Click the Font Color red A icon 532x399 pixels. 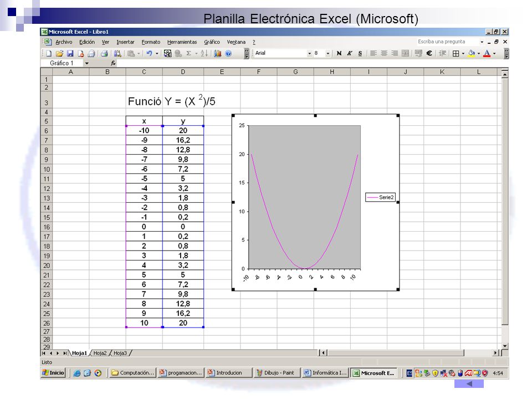coord(487,53)
